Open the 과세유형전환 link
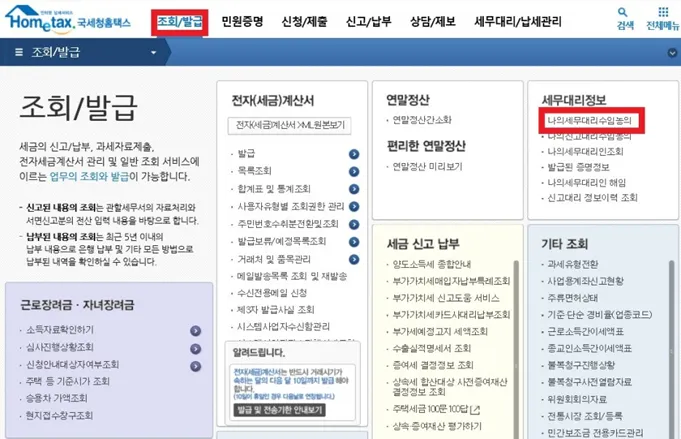The image size is (681, 439). tap(572, 264)
